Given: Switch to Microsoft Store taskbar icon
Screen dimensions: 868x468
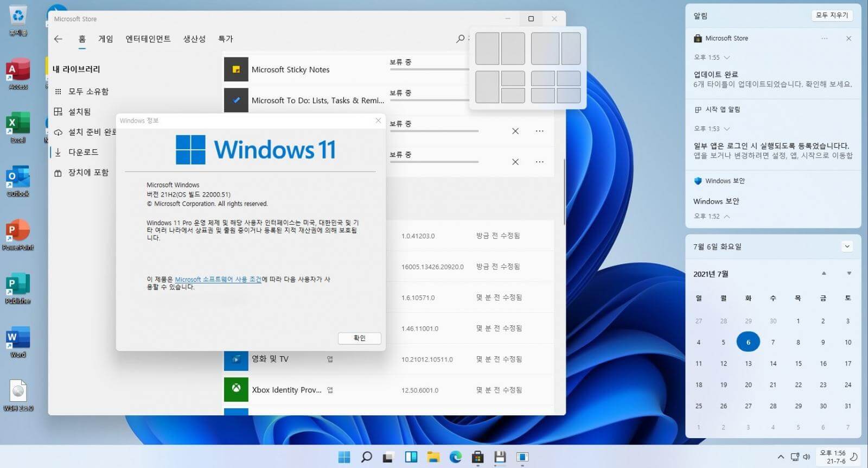Looking at the screenshot, I should [477, 457].
